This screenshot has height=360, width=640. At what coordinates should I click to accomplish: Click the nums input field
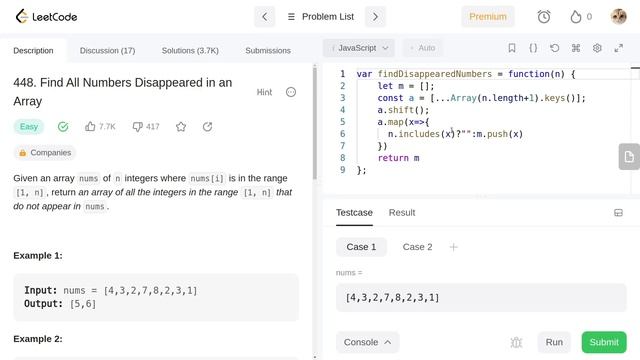coord(481,298)
